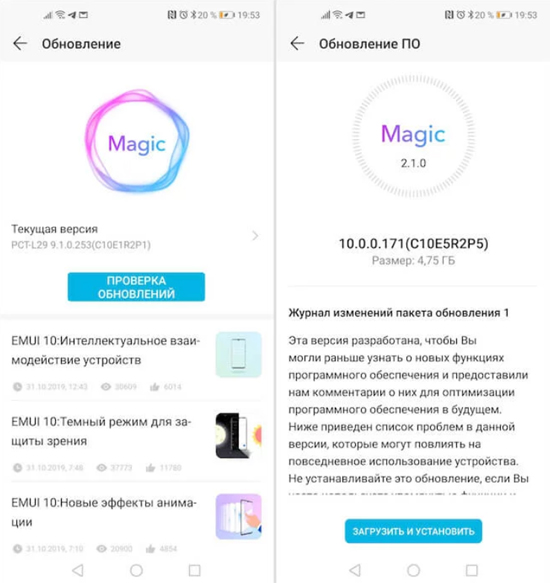This screenshot has height=583, width=550.
Task: Tap the colorful Magic logo ring
Action: (137, 142)
